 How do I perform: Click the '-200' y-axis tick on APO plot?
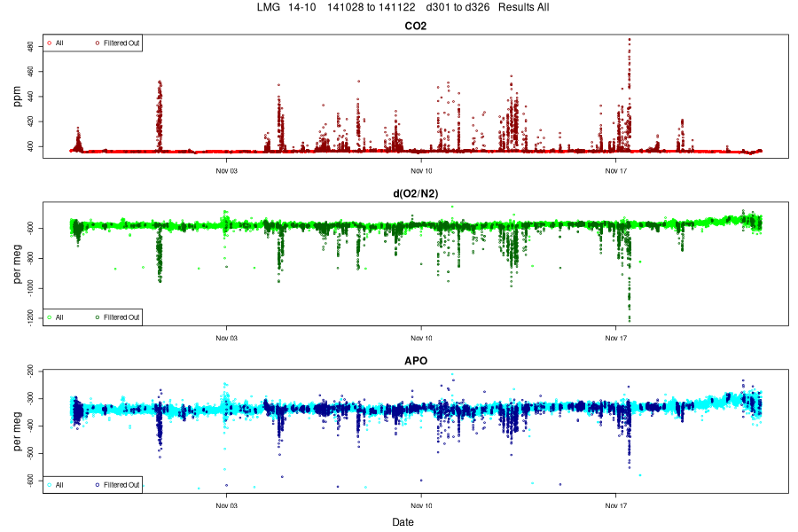[30, 371]
